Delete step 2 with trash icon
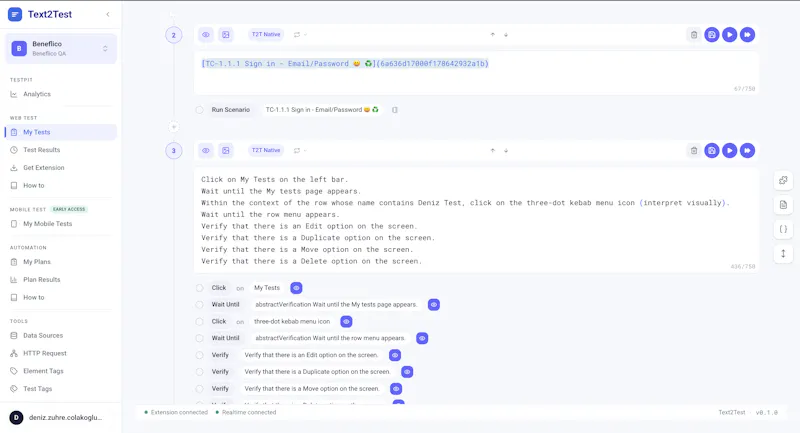 click(x=694, y=35)
